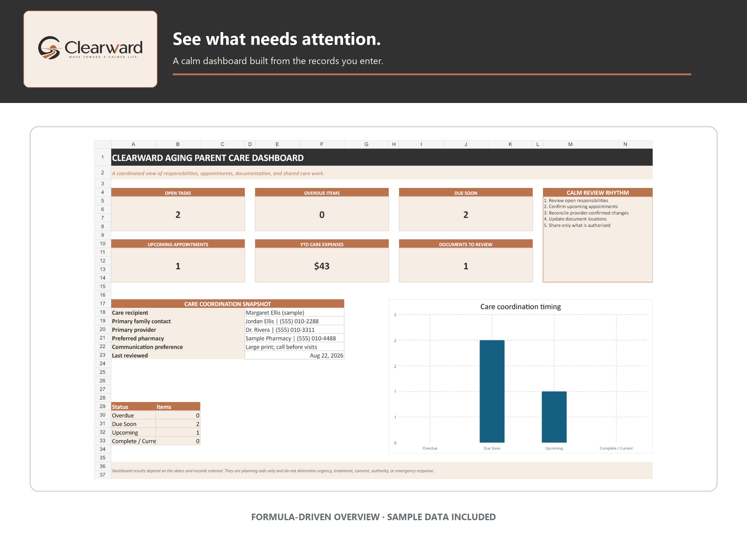747x560 pixels.
Task: Select the Aug 22, 2026 date cell
Action: click(x=294, y=355)
